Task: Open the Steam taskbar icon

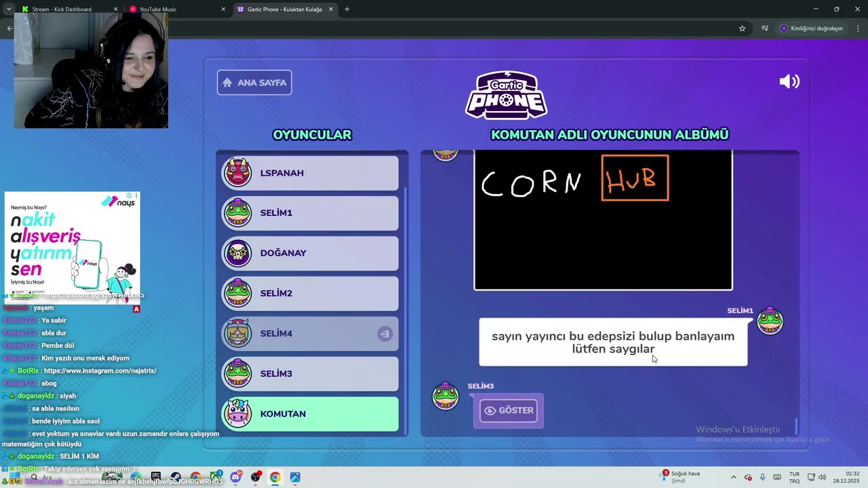Action: (176, 477)
